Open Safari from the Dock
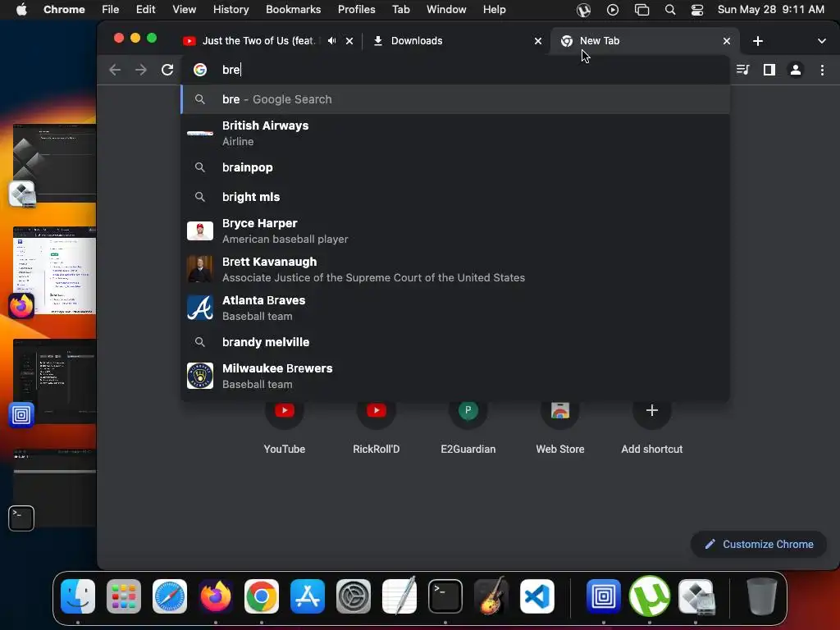This screenshot has width=840, height=630. tap(170, 596)
